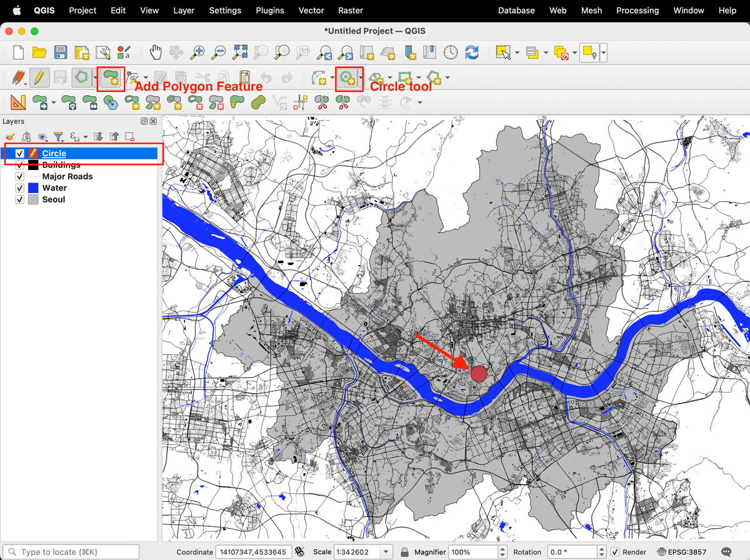Open the Select Features tool dropdown arrow
This screenshot has width=750, height=560.
tap(517, 52)
